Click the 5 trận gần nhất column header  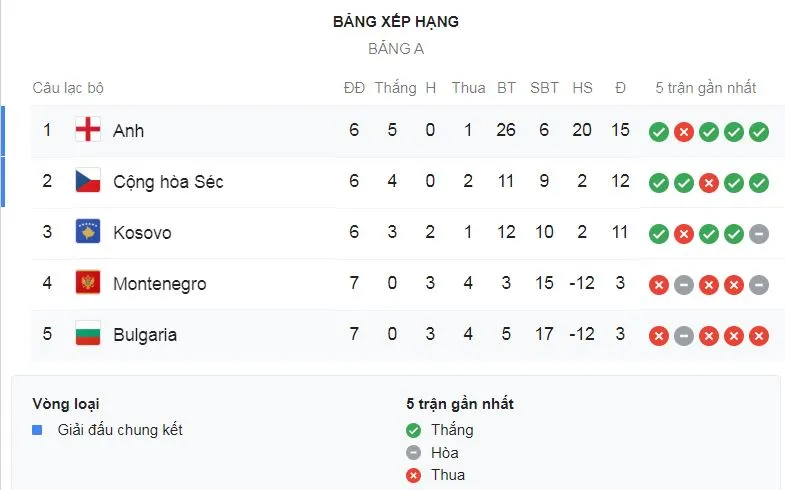(705, 87)
